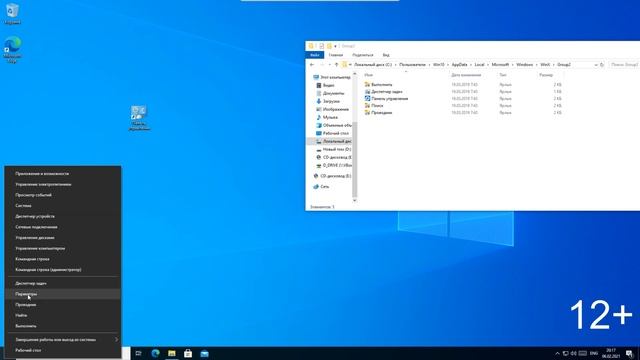Click the Explorer search box

pyautogui.click(x=624, y=65)
